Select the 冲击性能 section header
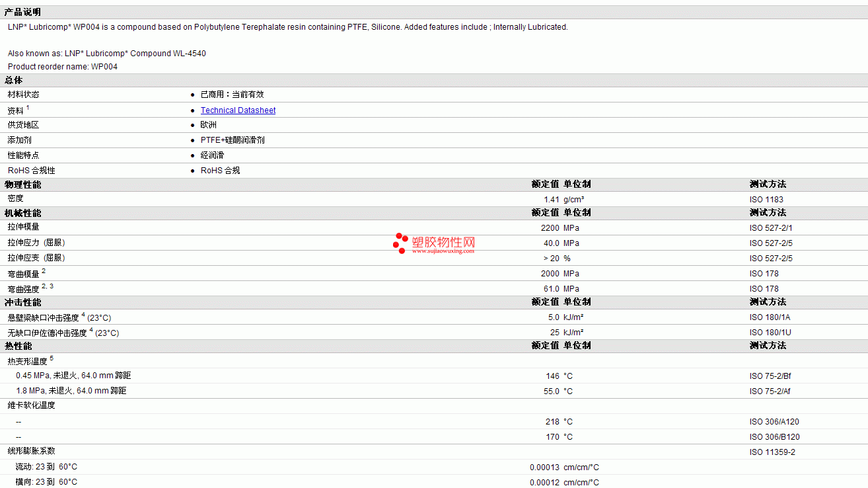 (22, 302)
